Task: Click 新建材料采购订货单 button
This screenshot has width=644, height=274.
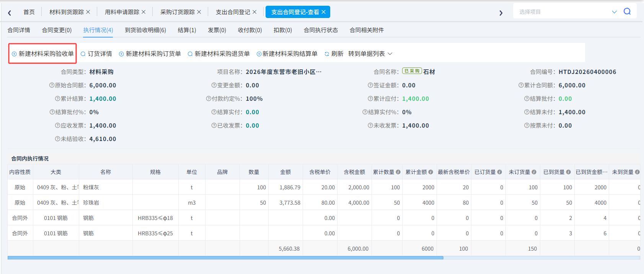Action: tap(150, 54)
